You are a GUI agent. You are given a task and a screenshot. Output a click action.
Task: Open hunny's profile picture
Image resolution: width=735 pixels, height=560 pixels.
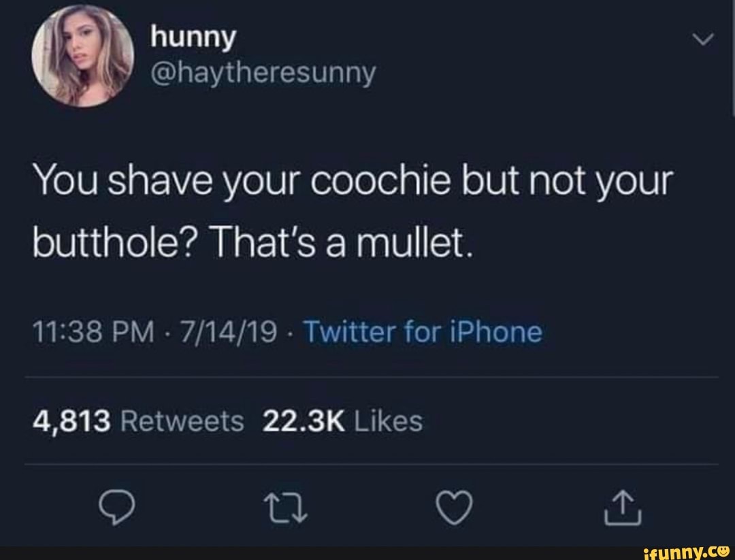tap(82, 56)
